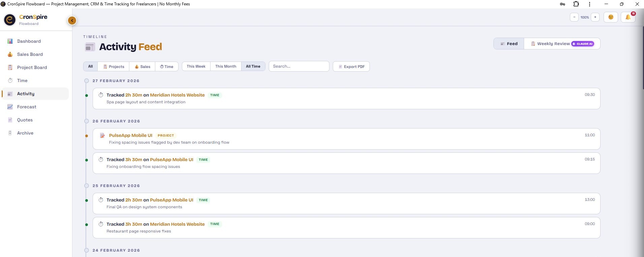Select Activity in the sidebar
The height and width of the screenshot is (257, 644).
coord(35,94)
